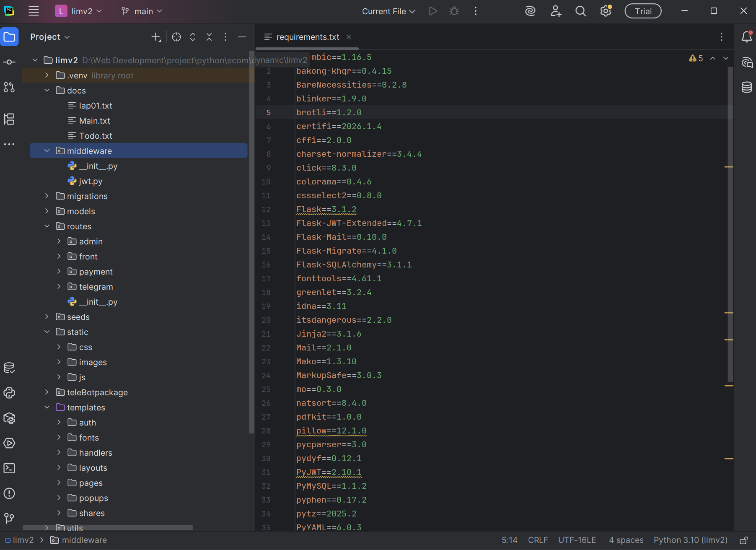Click the middleware breadcrumb in status bar

point(79,540)
